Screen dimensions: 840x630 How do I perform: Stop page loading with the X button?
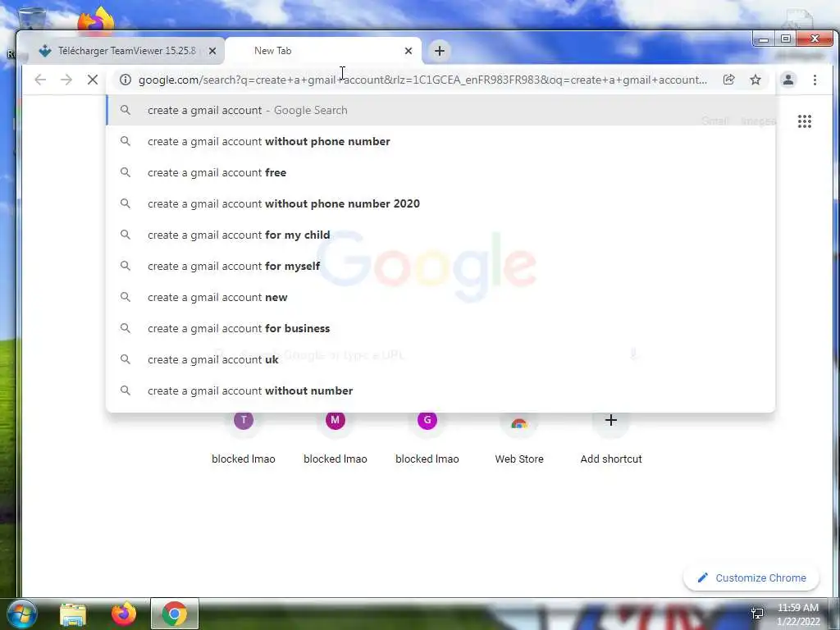93,80
